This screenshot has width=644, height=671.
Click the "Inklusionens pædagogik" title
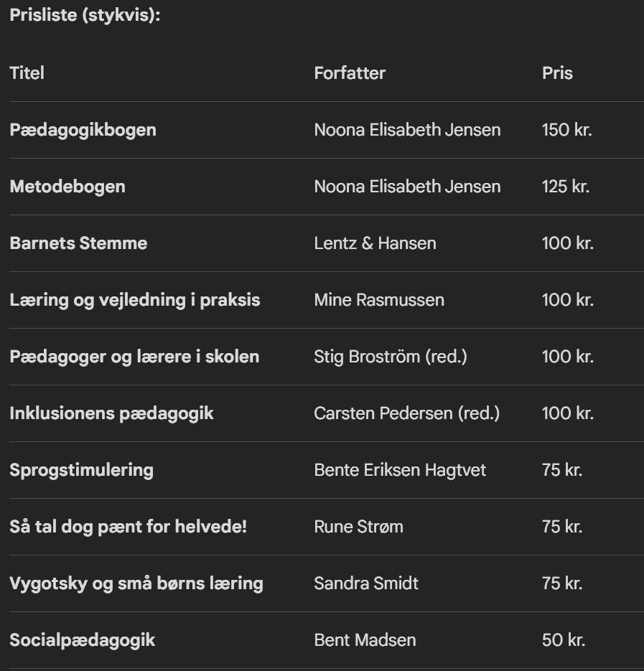point(111,413)
